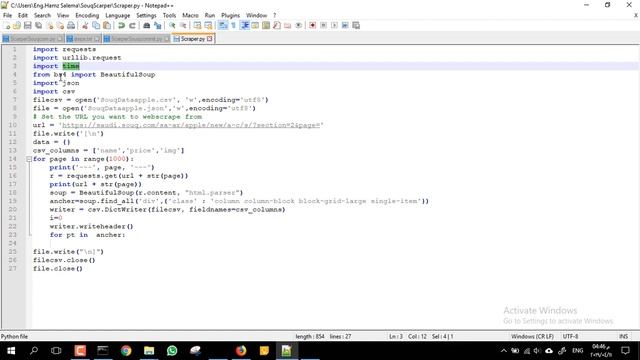Toggle synchronized horizontal scrolling icon
Image resolution: width=640 pixels, height=360 pixels.
pyautogui.click(x=208, y=25)
